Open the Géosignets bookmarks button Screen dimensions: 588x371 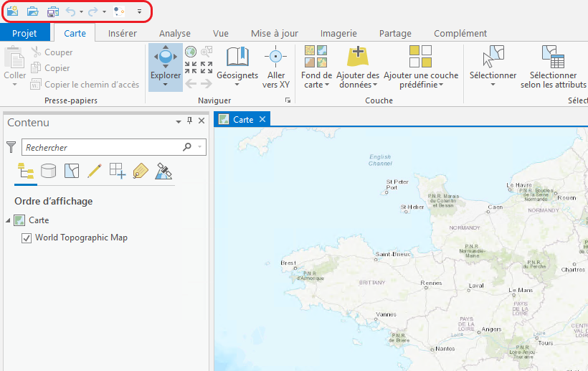237,67
